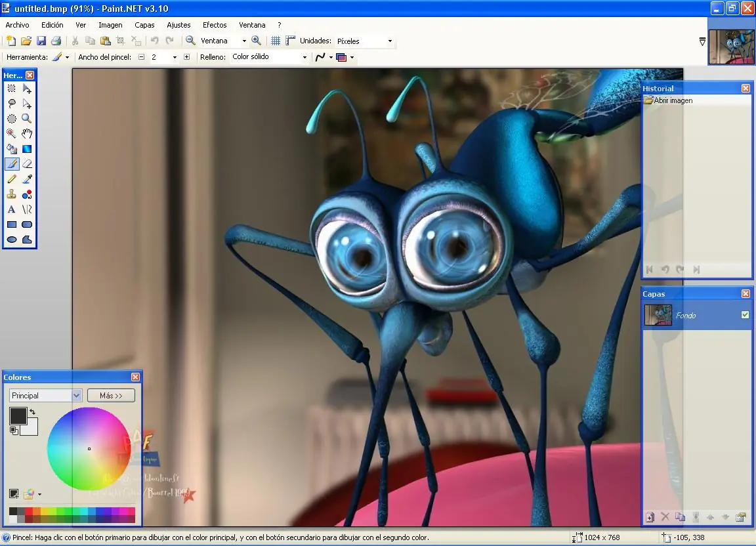The height and width of the screenshot is (546, 756).
Task: Choose the Rectangle shape tool
Action: [12, 224]
